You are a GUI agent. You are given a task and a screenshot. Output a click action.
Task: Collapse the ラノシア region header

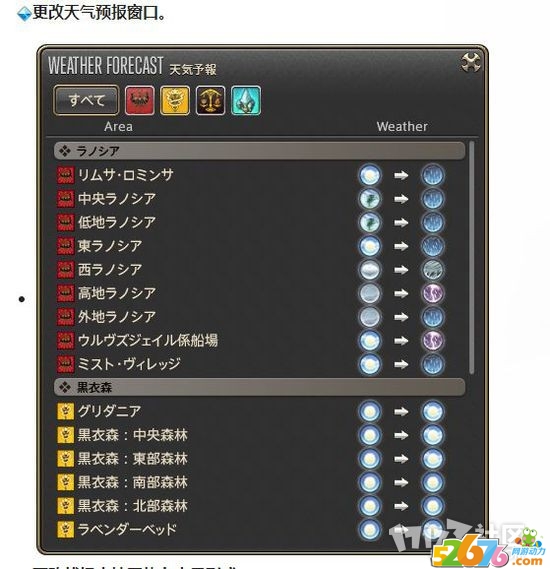pos(259,151)
